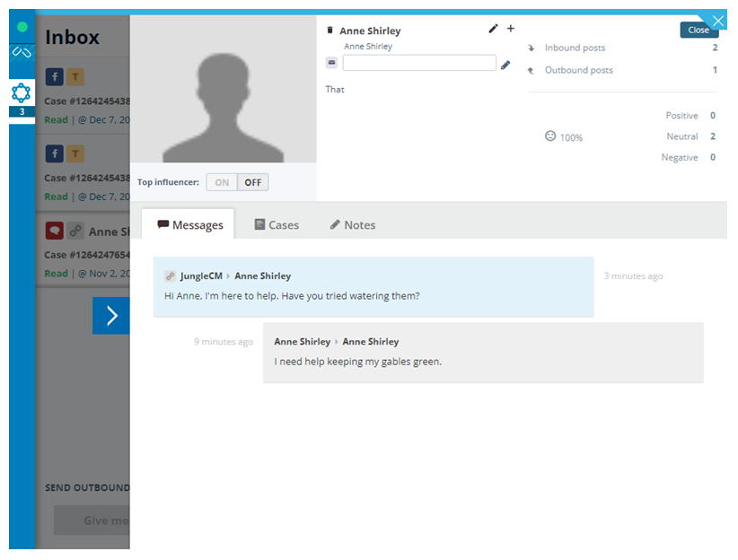
Task: Click the 'That' text under the email field
Action: point(335,90)
